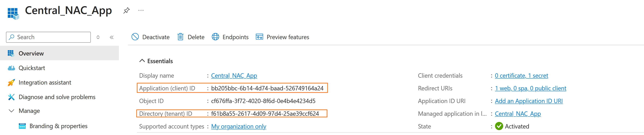Collapse the Manage menu group

[11, 111]
